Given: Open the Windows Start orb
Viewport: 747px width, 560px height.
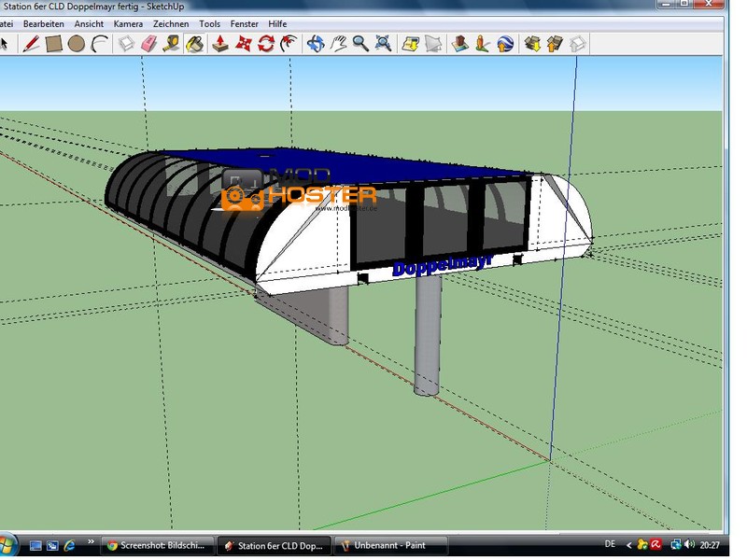Looking at the screenshot, I should (x=7, y=545).
